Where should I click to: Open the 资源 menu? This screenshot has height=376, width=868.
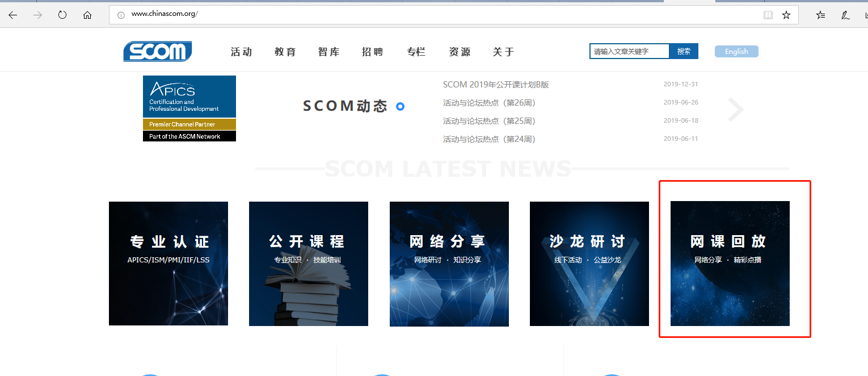point(460,52)
